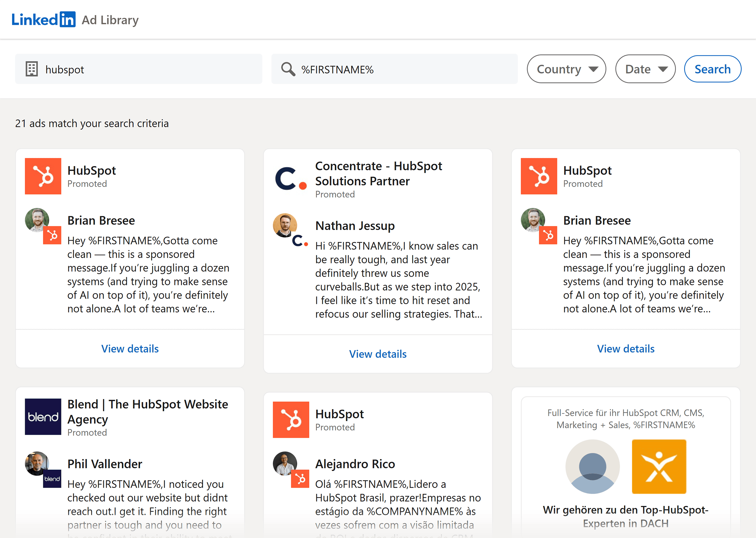Open the Date filter dropdown
The image size is (756, 538).
[x=645, y=69]
